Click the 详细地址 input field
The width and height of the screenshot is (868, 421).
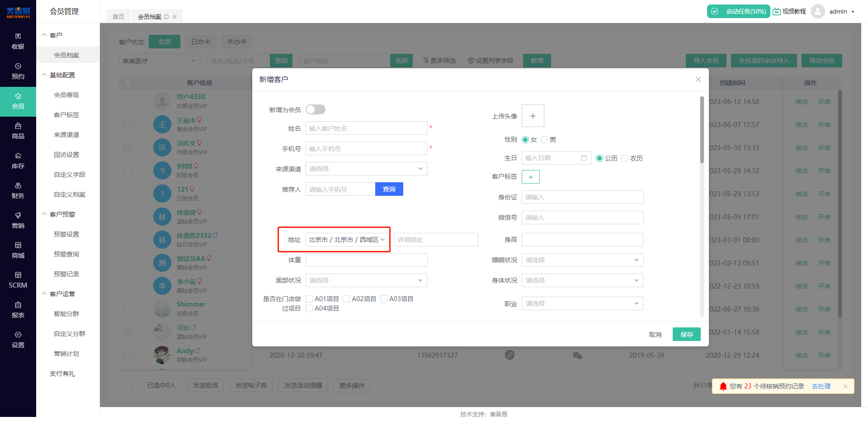435,239
